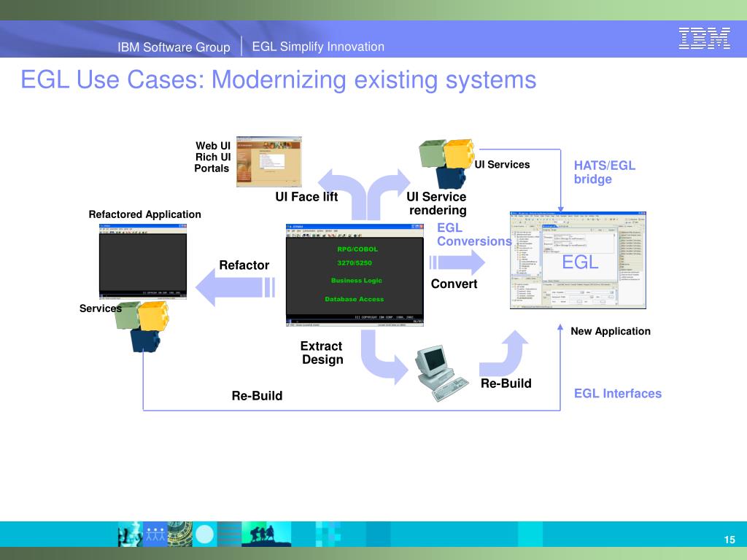Click the 'EGL Simplify Innovation' header text
Image resolution: width=747 pixels, height=560 pixels.
pos(318,47)
